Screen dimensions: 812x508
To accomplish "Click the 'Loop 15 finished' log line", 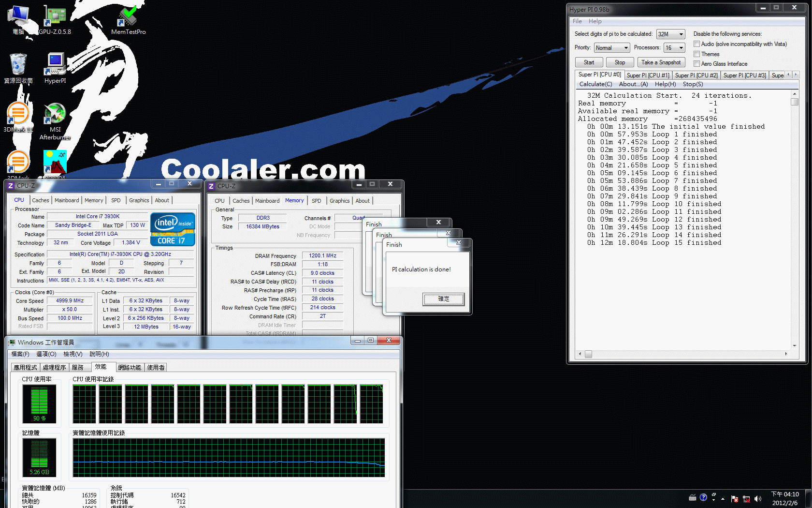I will (x=654, y=243).
